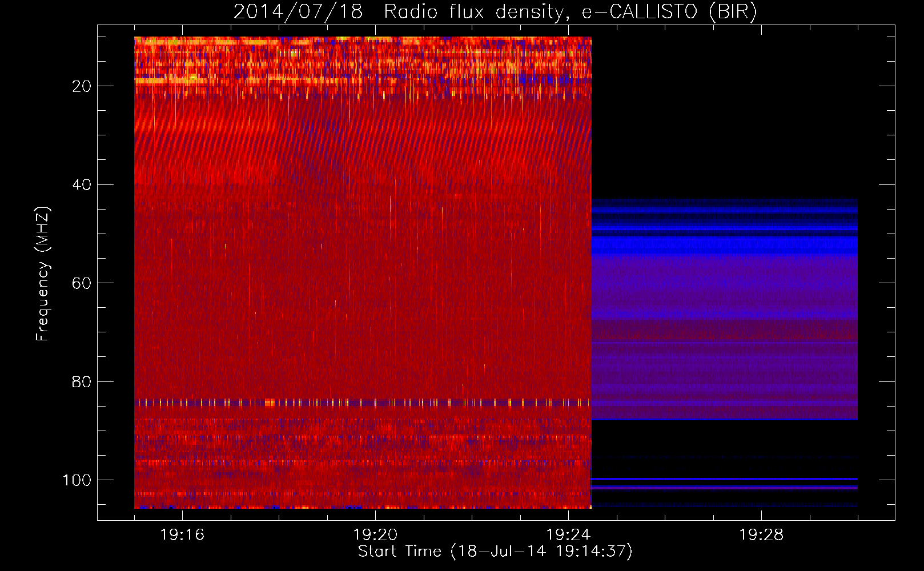Click the dashed yellow interference line near 84 MHz
The width and height of the screenshot is (924, 571).
coord(363,403)
